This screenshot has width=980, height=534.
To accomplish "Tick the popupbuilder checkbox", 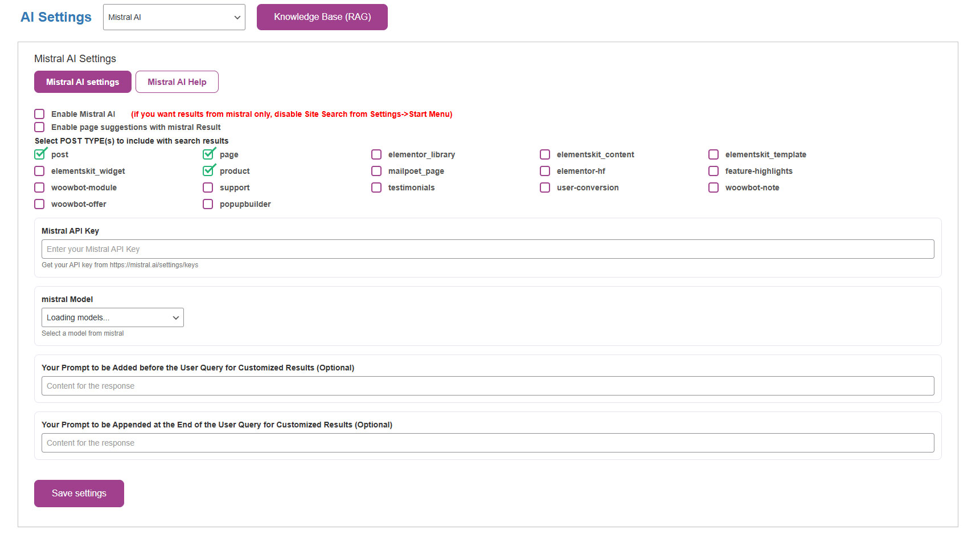I will coord(208,204).
